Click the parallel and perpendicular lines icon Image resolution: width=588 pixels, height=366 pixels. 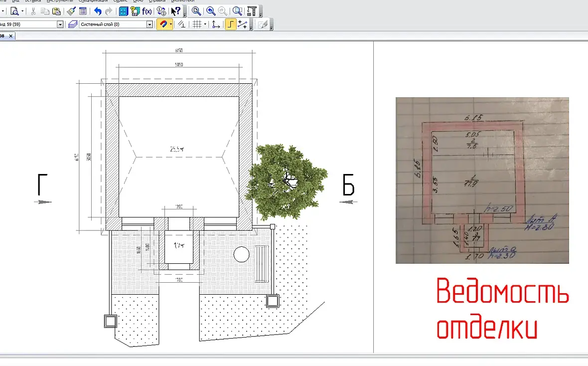click(x=182, y=24)
